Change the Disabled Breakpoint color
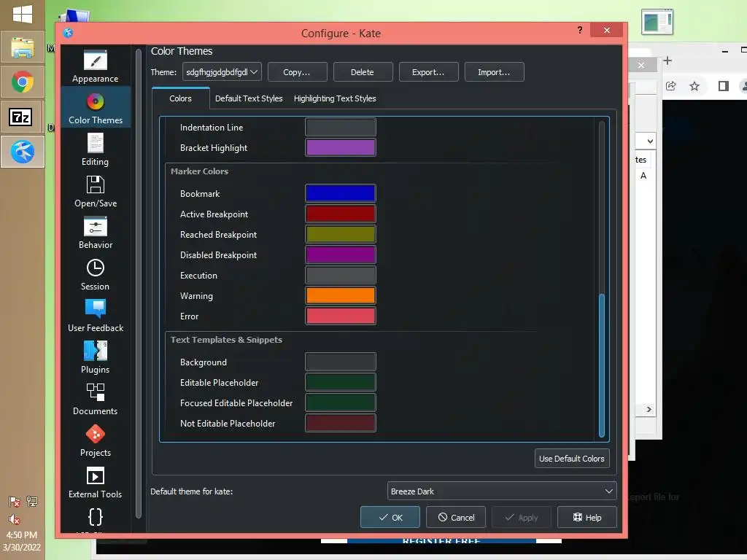The height and width of the screenshot is (560, 747). click(x=341, y=254)
